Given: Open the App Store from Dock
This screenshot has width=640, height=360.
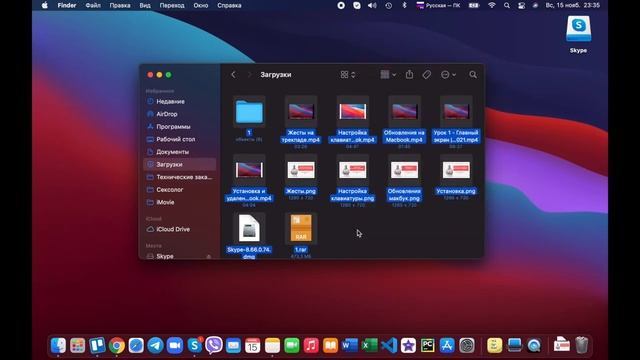Looking at the screenshot, I should click(x=447, y=345).
